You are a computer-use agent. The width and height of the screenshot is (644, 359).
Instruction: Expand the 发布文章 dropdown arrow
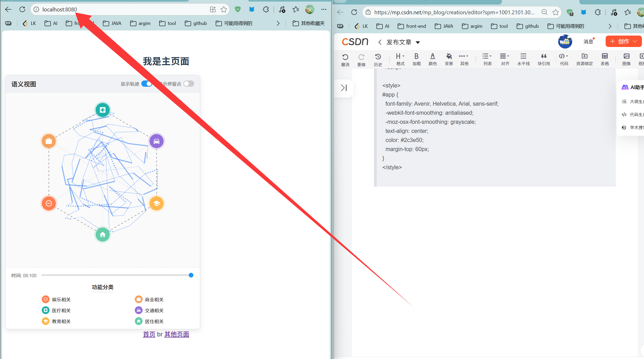point(418,42)
